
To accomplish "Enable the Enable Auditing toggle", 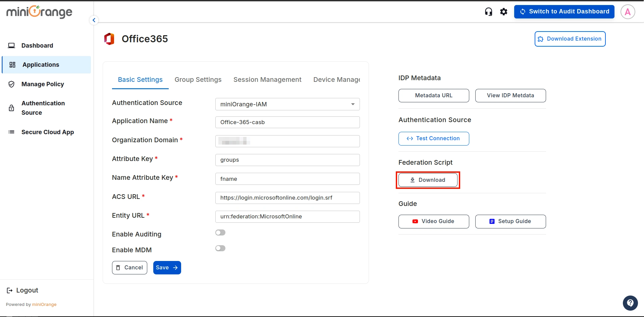I will (220, 232).
